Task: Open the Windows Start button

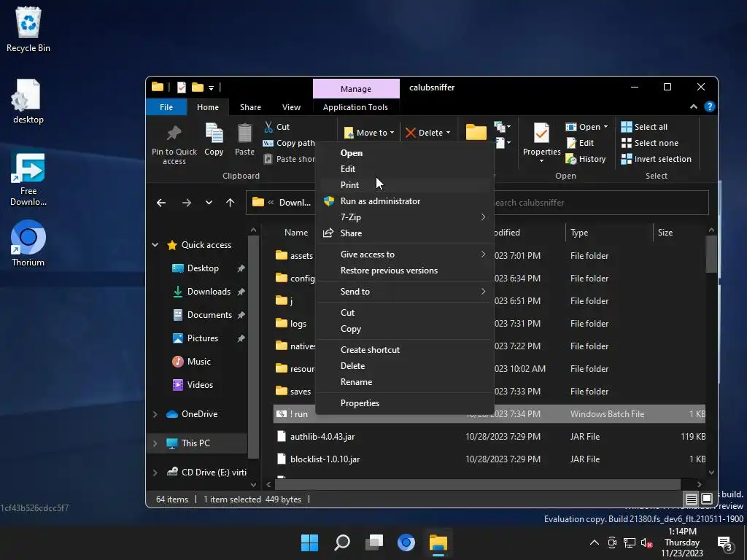Action: [x=309, y=542]
